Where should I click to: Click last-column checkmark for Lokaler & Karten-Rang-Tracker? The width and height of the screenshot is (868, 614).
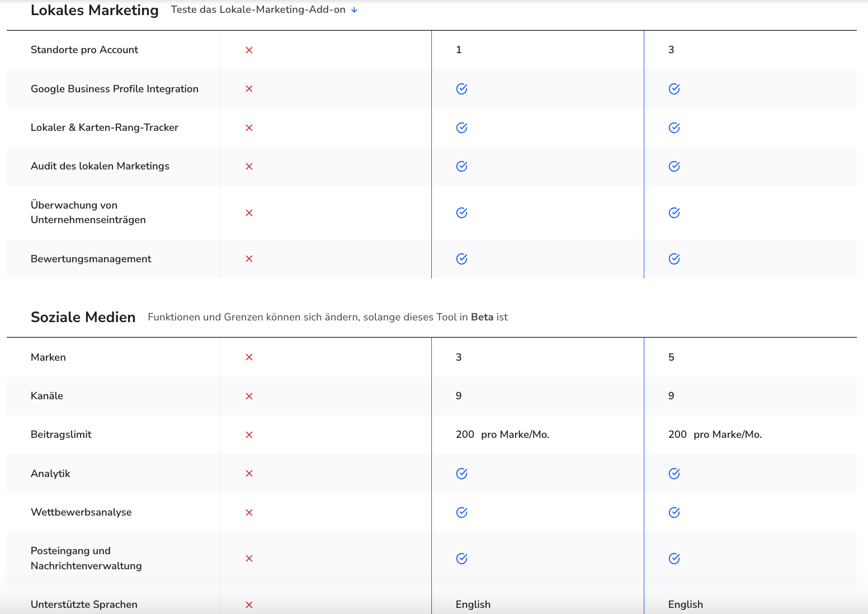click(674, 128)
